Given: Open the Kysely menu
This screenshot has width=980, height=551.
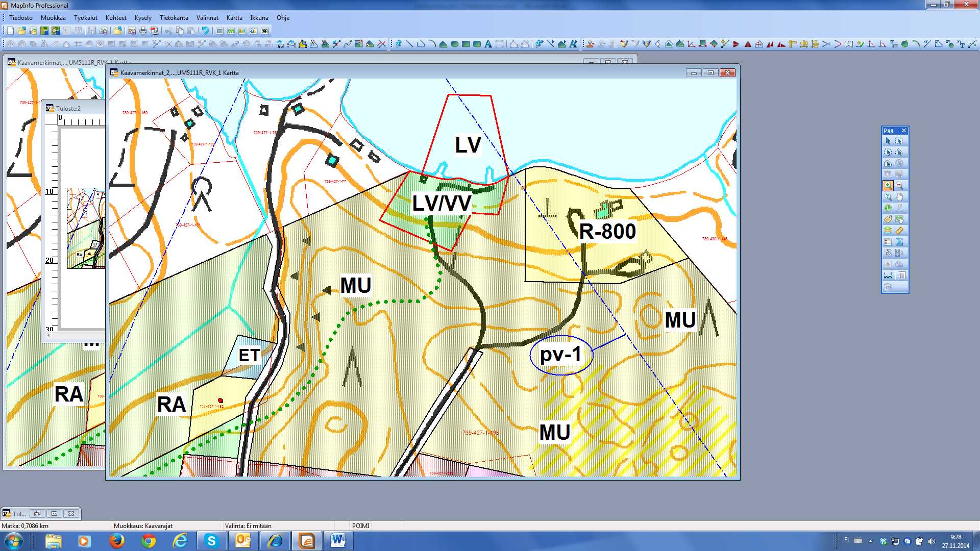Looking at the screenshot, I should (143, 17).
